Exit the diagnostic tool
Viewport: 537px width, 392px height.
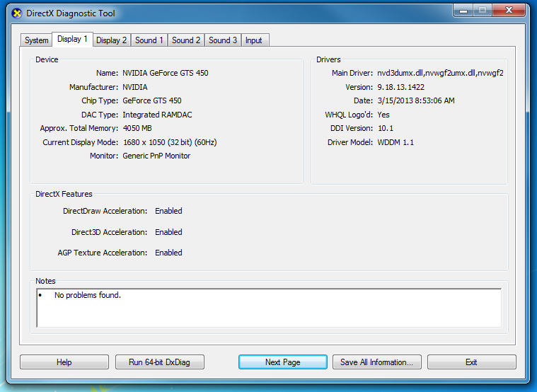click(472, 362)
